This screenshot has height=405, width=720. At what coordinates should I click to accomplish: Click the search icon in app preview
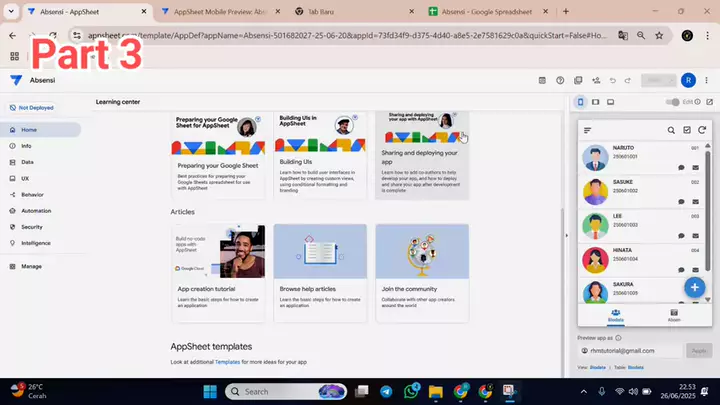671,130
